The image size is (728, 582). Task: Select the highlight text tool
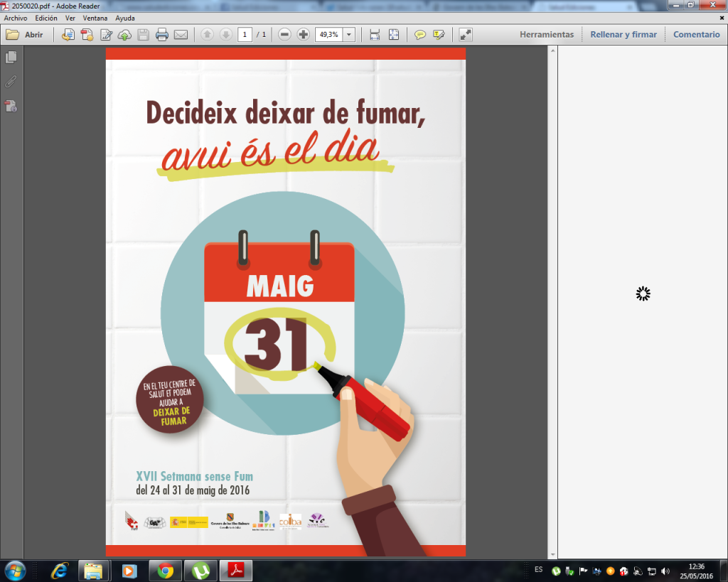coord(439,35)
